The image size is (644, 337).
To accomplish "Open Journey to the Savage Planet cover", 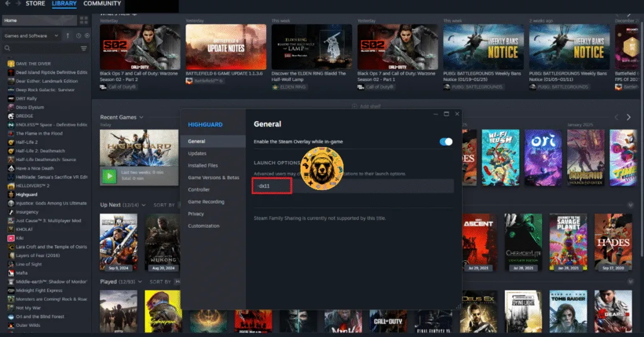I will coord(569,242).
